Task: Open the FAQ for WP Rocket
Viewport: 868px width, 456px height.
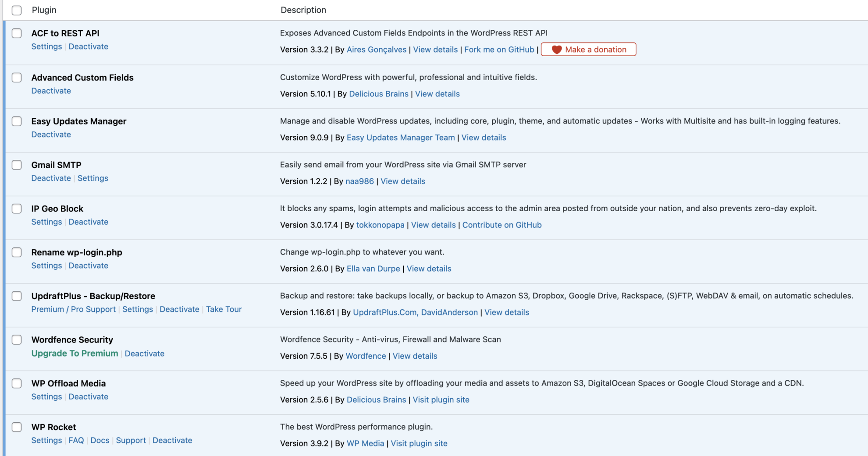Action: coord(76,440)
